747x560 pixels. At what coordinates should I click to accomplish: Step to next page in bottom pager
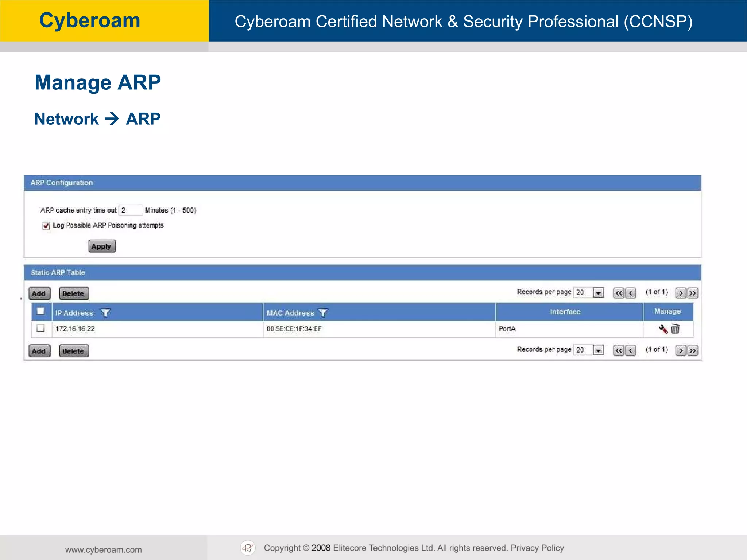(x=681, y=350)
